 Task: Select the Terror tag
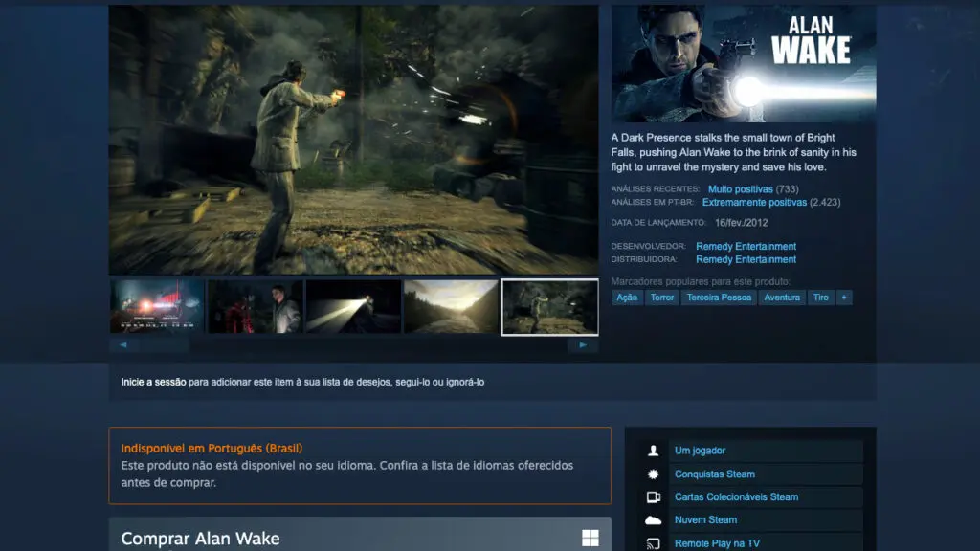pyautogui.click(x=661, y=298)
